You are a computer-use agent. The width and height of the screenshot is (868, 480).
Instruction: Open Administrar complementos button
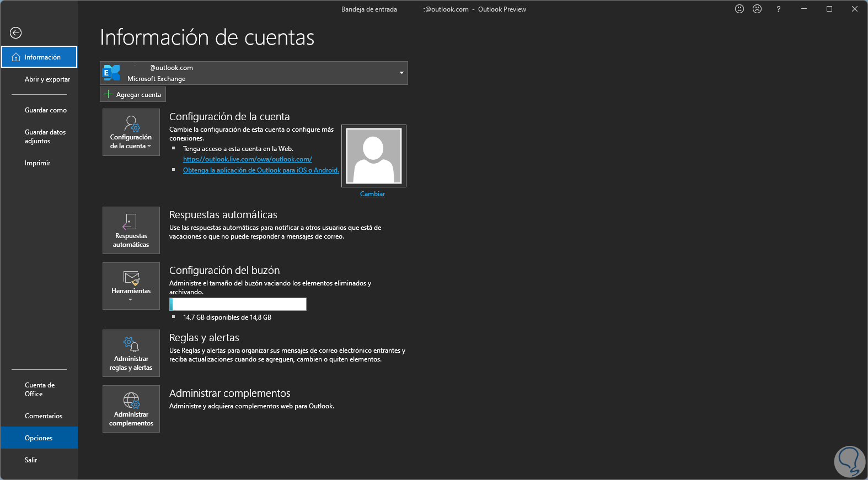coord(131,409)
